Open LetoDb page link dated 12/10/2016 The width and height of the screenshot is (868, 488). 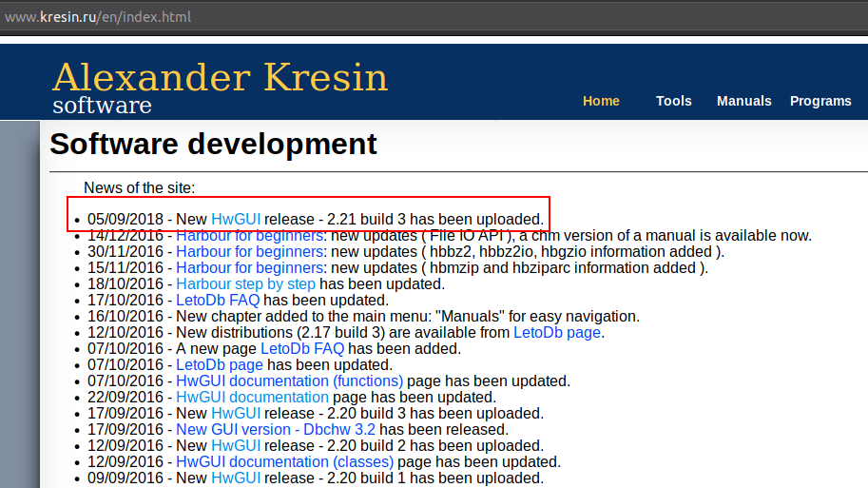coord(557,332)
